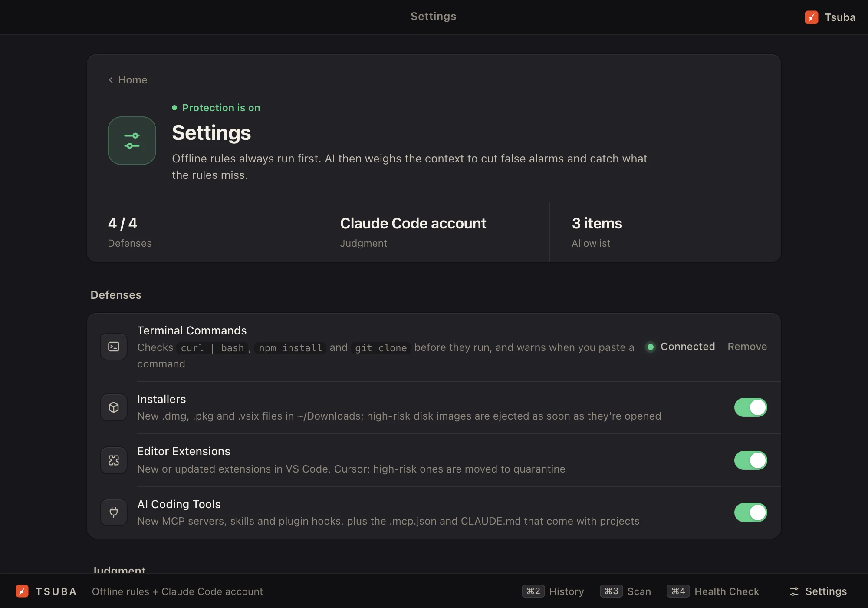Click the Installers row title
The height and width of the screenshot is (608, 868).
click(x=161, y=399)
